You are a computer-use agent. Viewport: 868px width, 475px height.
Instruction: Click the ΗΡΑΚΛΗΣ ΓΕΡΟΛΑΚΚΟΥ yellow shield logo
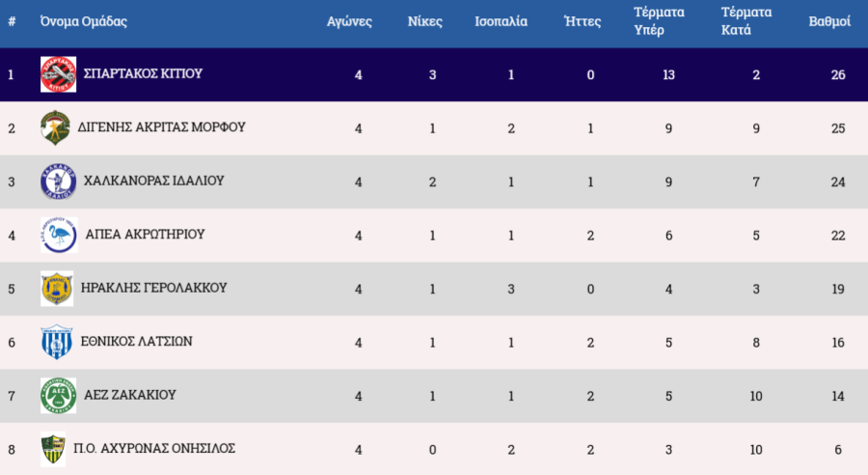click(x=58, y=289)
